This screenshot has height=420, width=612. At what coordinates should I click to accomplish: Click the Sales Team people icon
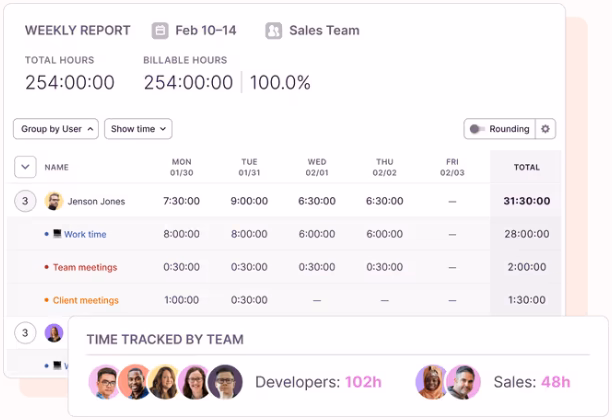click(274, 30)
